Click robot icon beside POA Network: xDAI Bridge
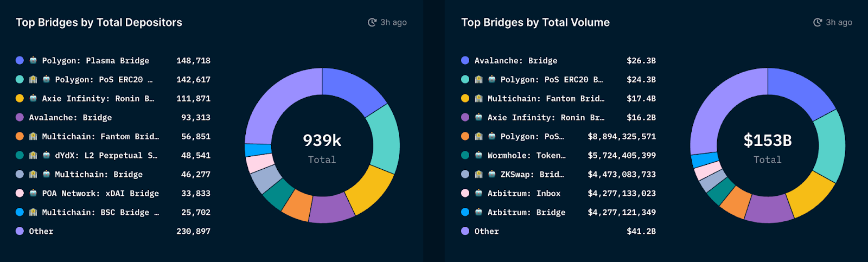The width and height of the screenshot is (868, 262). click(x=33, y=193)
